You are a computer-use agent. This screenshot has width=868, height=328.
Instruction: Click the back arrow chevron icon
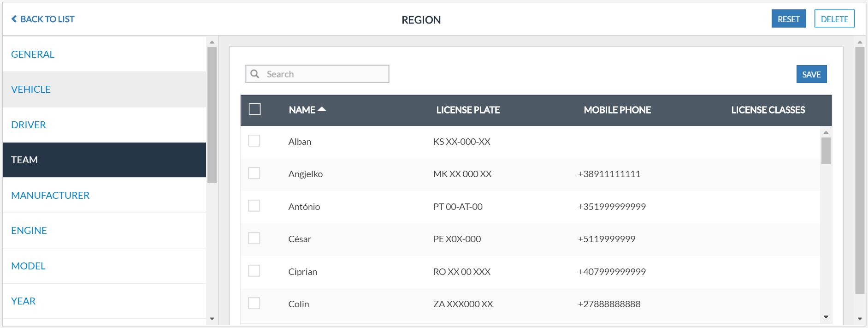click(x=14, y=19)
